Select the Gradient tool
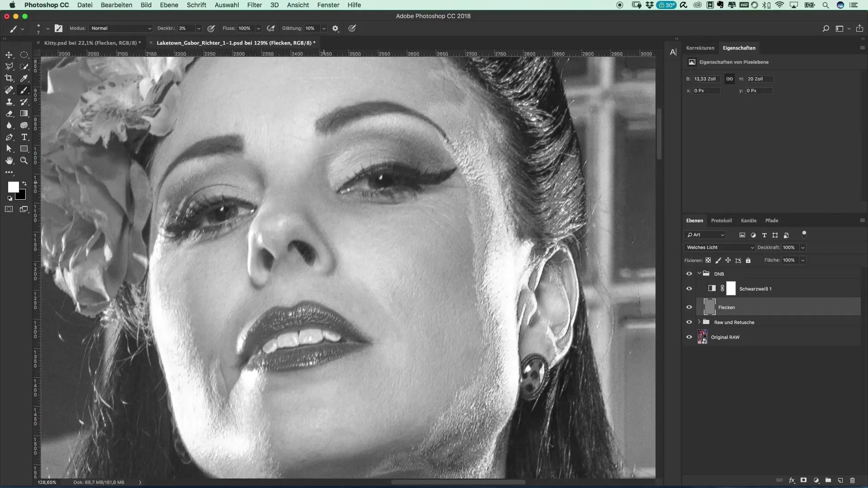Image resolution: width=868 pixels, height=488 pixels. point(24,113)
